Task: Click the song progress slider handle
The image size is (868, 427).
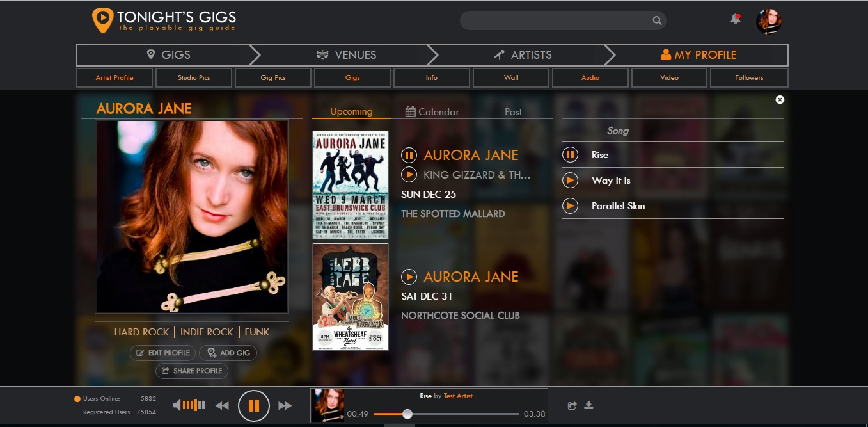Action: click(407, 414)
